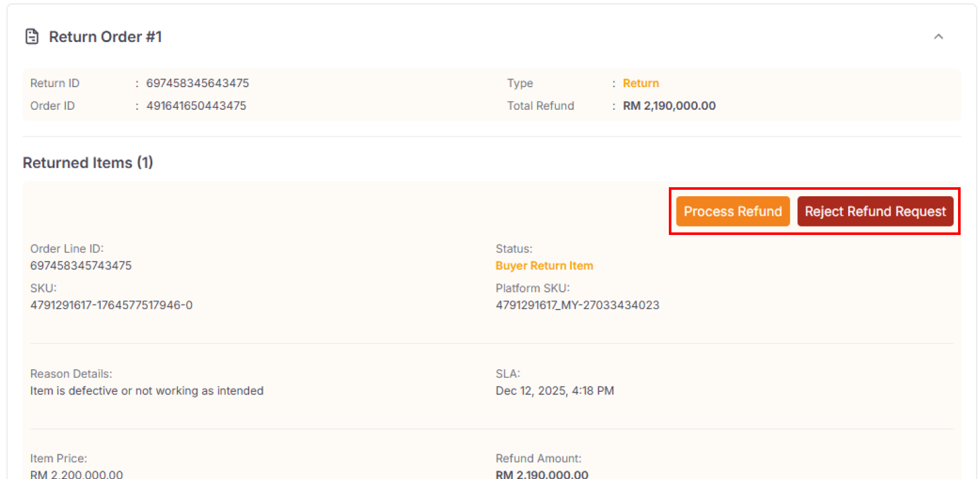The image size is (980, 479).
Task: Select the Order Line ID value
Action: tap(81, 265)
